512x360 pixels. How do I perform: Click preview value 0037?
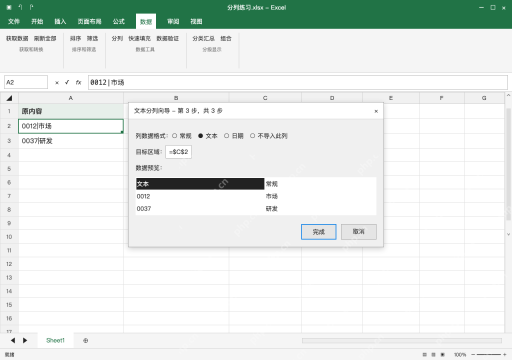click(144, 209)
